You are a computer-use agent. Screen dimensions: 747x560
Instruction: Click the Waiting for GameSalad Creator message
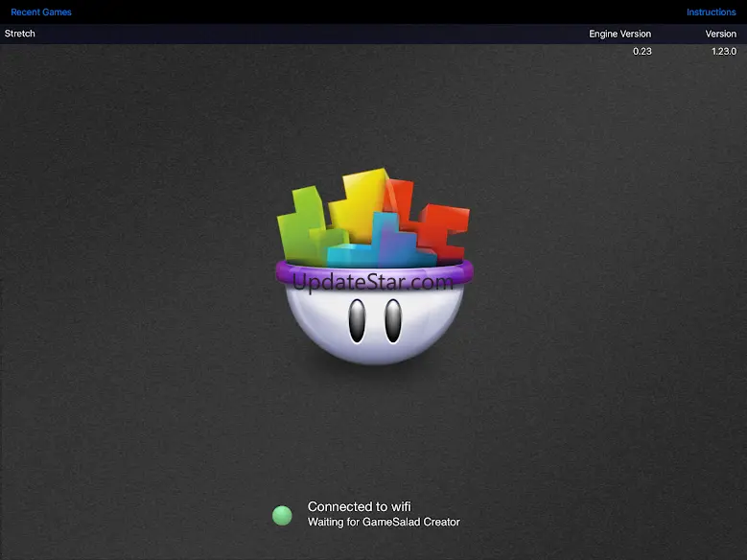click(x=384, y=523)
